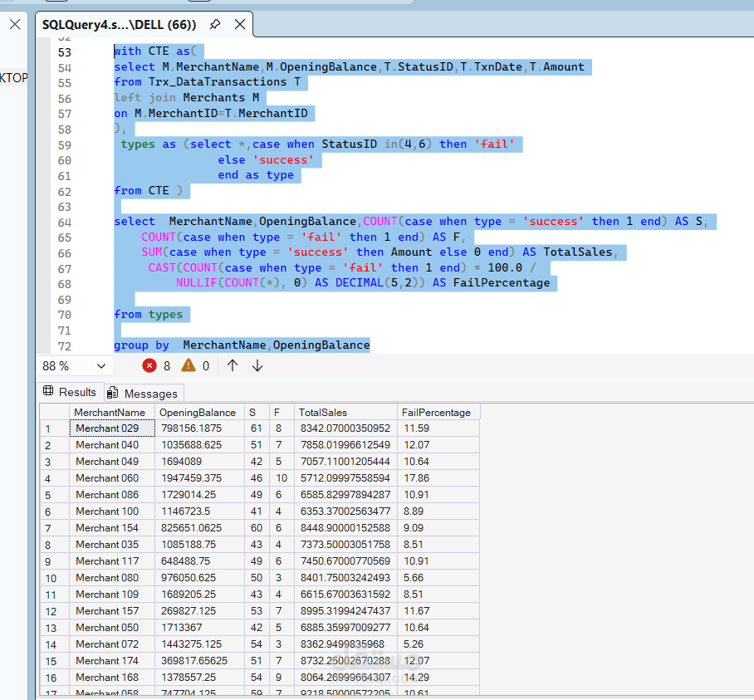Click 'from types' on line 70

point(148,315)
